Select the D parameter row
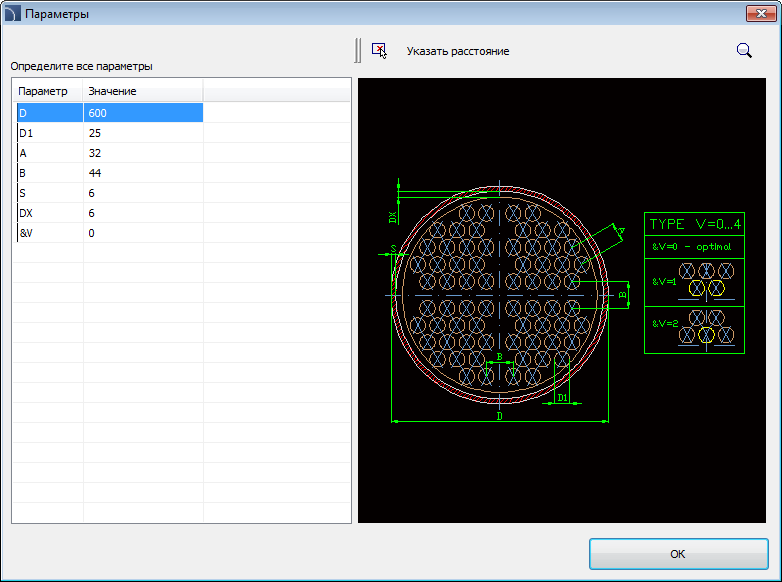 (110, 113)
